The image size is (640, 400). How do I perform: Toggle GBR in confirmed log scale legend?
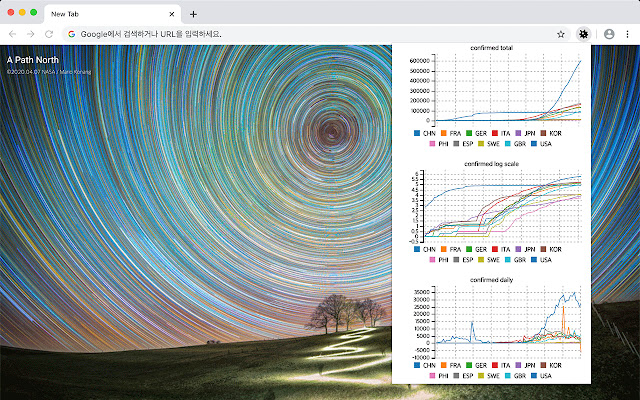[516, 260]
